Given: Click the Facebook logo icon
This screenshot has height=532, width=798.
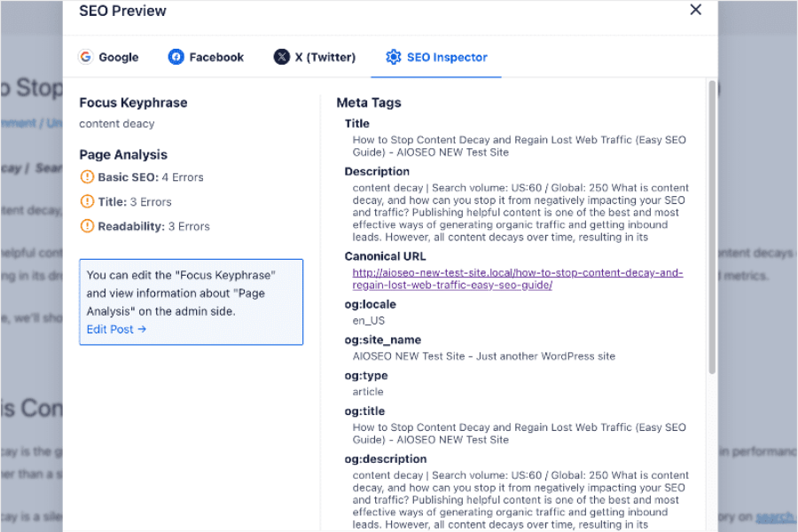Looking at the screenshot, I should [x=176, y=57].
